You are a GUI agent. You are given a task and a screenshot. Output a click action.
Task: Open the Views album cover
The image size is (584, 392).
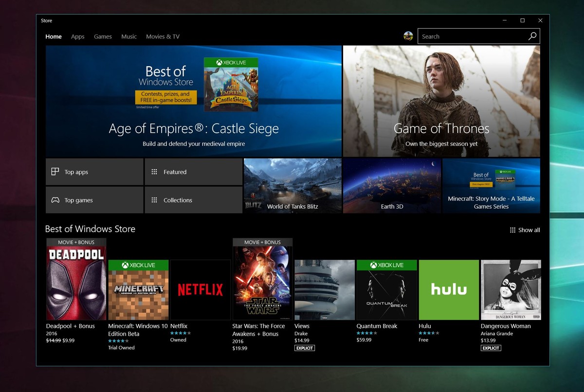[x=325, y=290]
